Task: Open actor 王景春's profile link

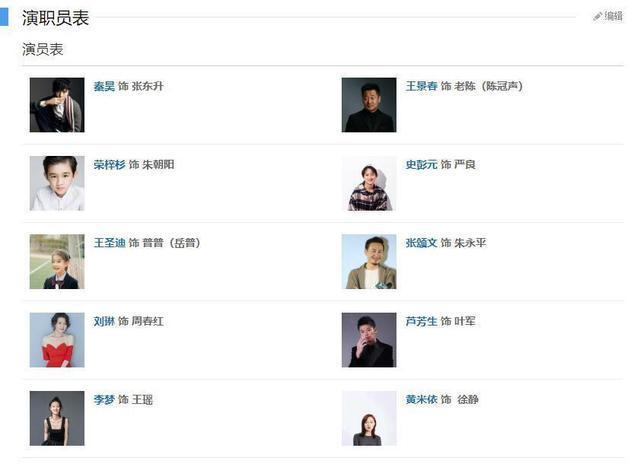Action: (421, 86)
